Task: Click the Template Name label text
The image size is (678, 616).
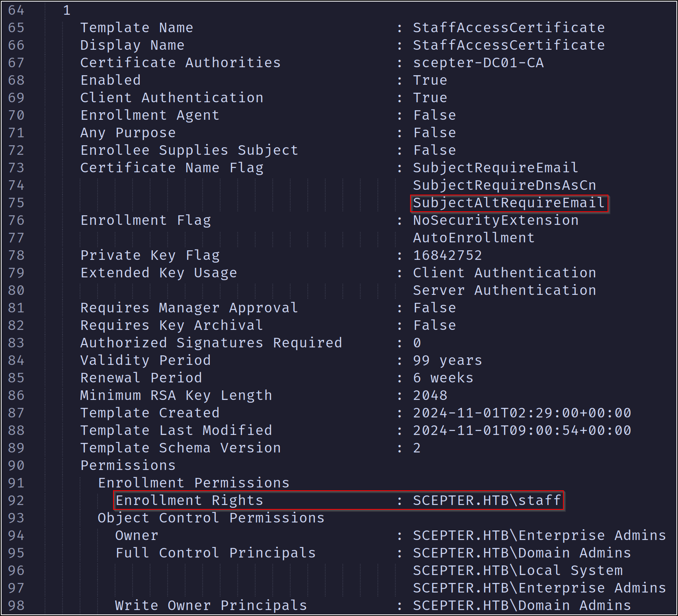Action: click(137, 28)
